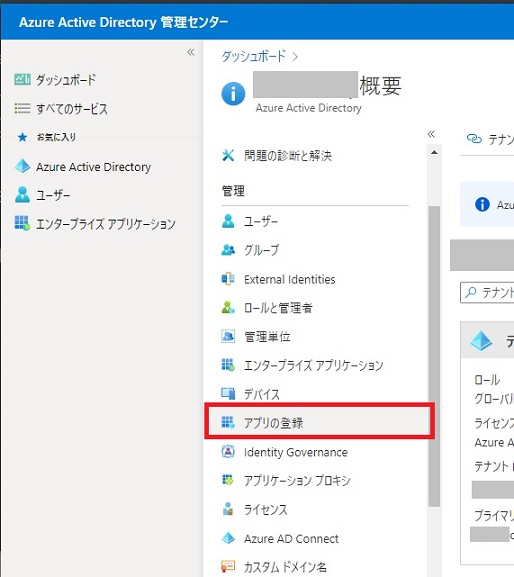Click the ライセンス icon
The image size is (514, 577).
coord(228,509)
